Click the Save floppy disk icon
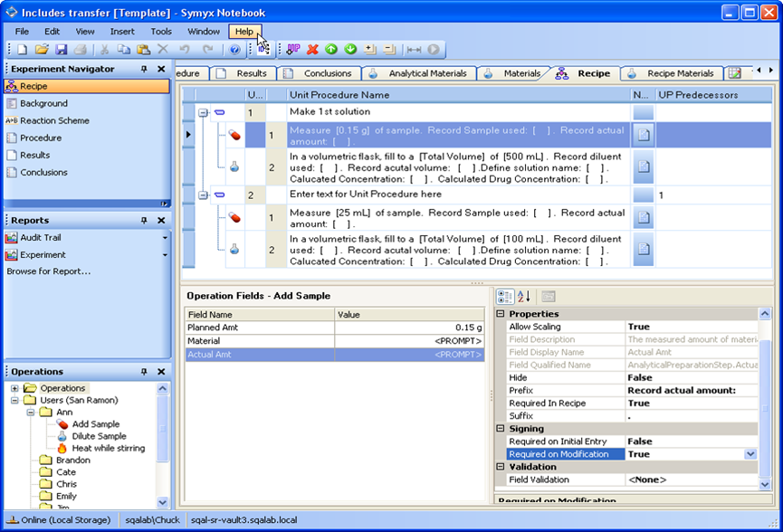This screenshot has height=532, width=783. coord(62,49)
